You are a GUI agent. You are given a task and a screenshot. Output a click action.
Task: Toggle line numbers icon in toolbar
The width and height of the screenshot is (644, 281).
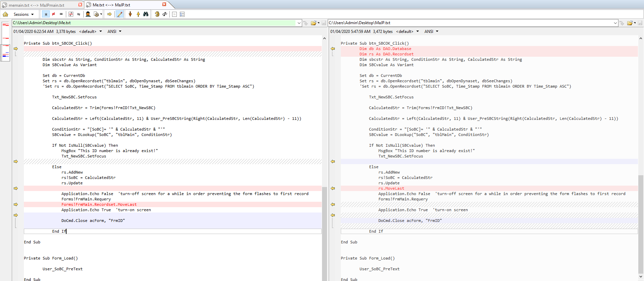click(x=182, y=14)
